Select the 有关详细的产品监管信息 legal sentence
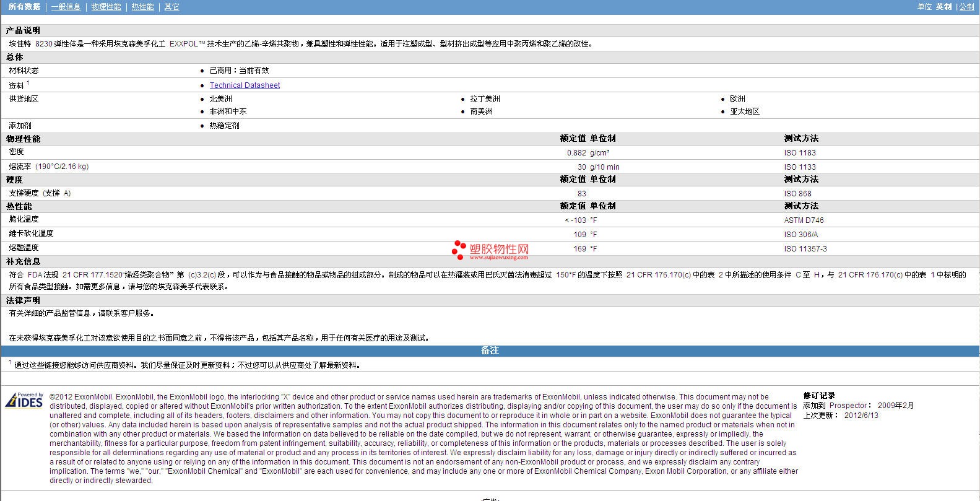Image resolution: width=980 pixels, height=501 pixels. [82, 313]
